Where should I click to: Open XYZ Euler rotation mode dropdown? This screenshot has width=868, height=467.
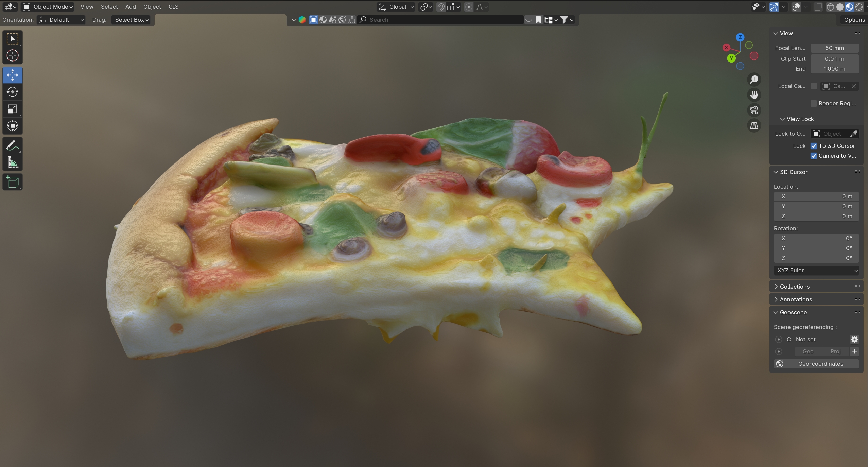point(816,271)
